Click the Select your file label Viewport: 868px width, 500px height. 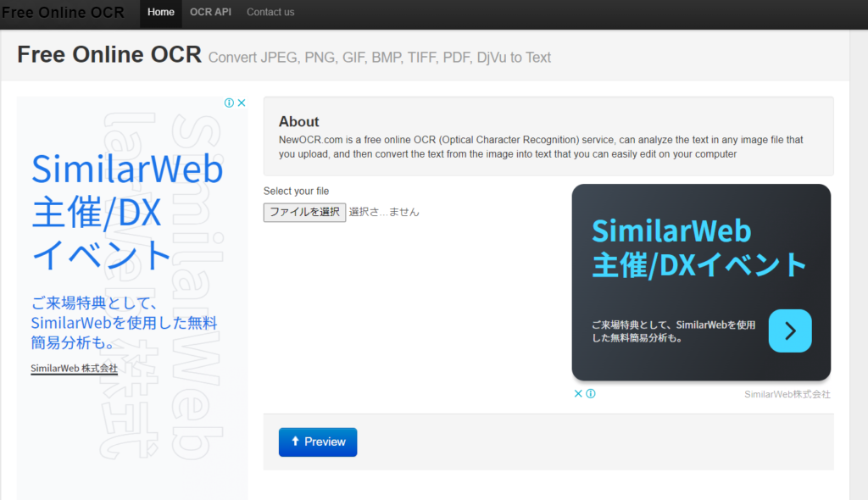pos(296,191)
